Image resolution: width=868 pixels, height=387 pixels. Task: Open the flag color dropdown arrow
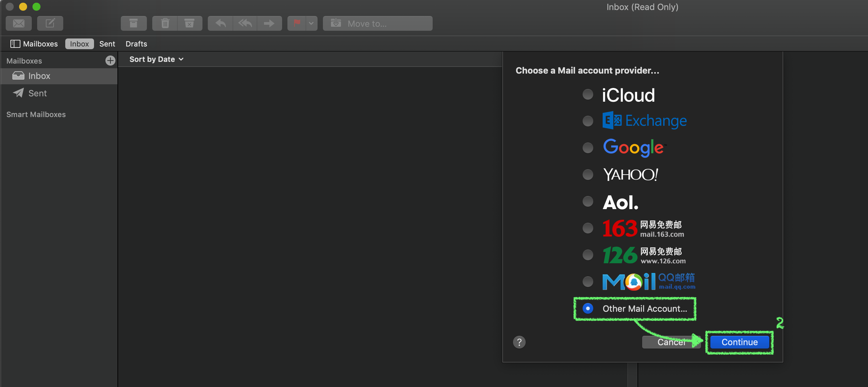pos(311,23)
